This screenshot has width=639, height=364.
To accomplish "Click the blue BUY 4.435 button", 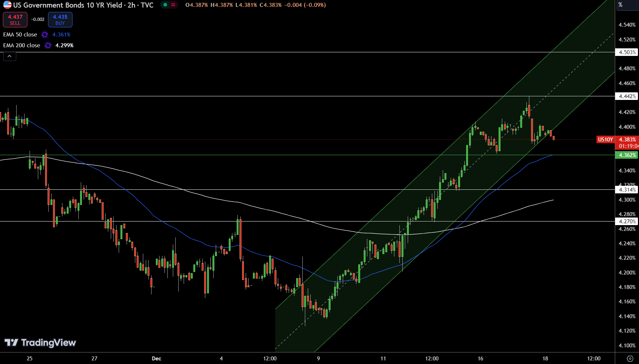I will pos(60,20).
